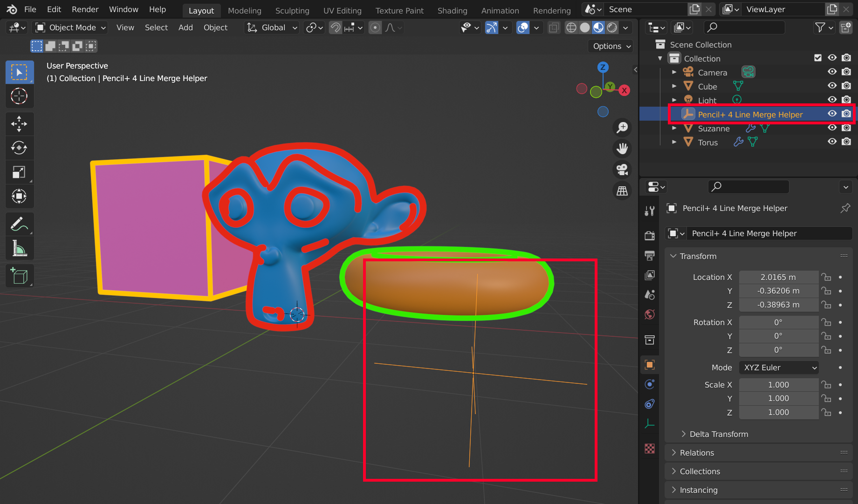Open the Add menu in viewport header
The height and width of the screenshot is (504, 858).
185,27
